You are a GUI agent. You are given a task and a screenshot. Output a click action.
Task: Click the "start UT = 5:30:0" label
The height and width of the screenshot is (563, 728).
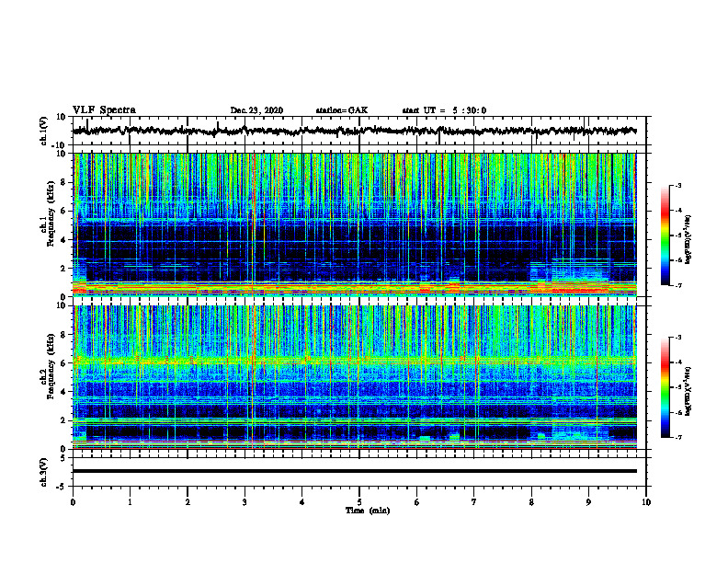444,110
